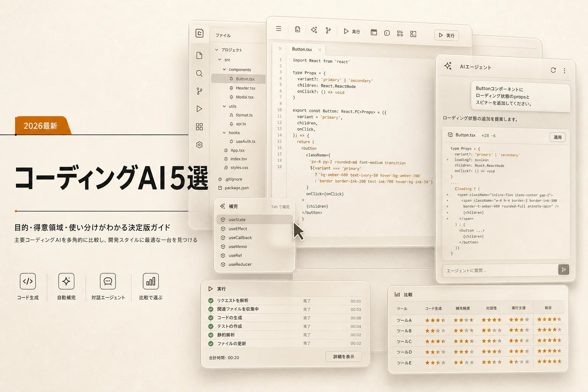This screenshot has height=392, width=588.
Task: Focus the エージェントに質問 input field
Action: pyautogui.click(x=500, y=270)
